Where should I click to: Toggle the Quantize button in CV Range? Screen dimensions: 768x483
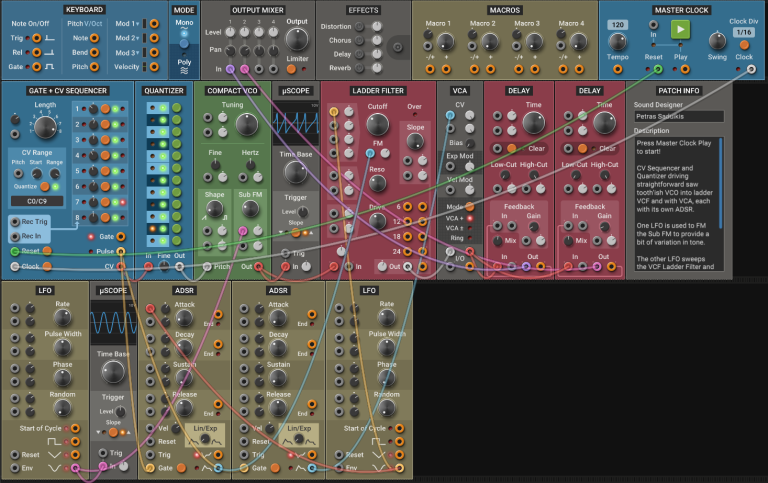[45, 187]
